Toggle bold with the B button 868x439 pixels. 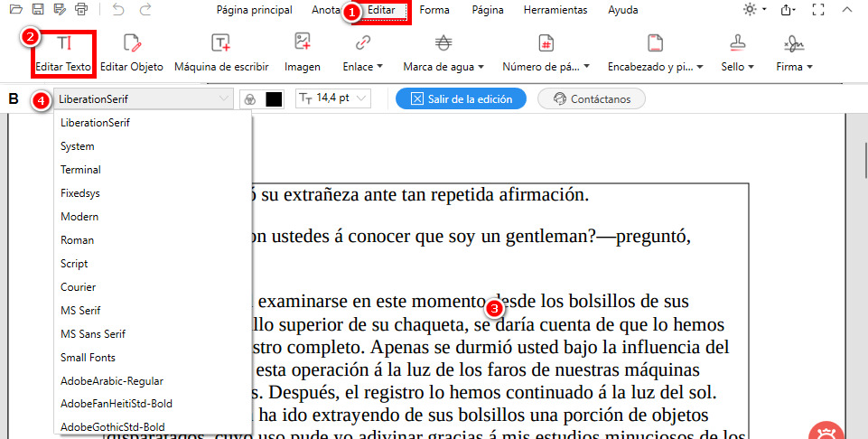click(14, 99)
